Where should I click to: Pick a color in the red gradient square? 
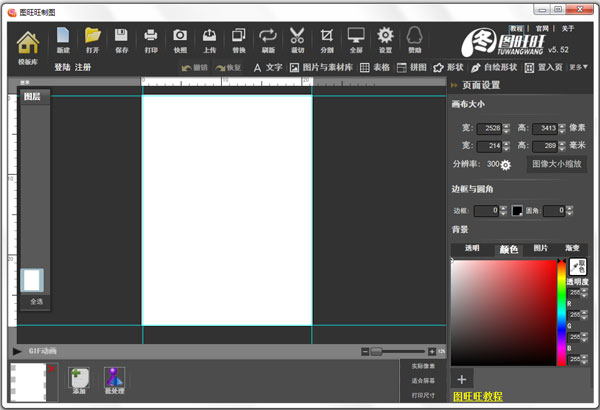click(x=504, y=313)
